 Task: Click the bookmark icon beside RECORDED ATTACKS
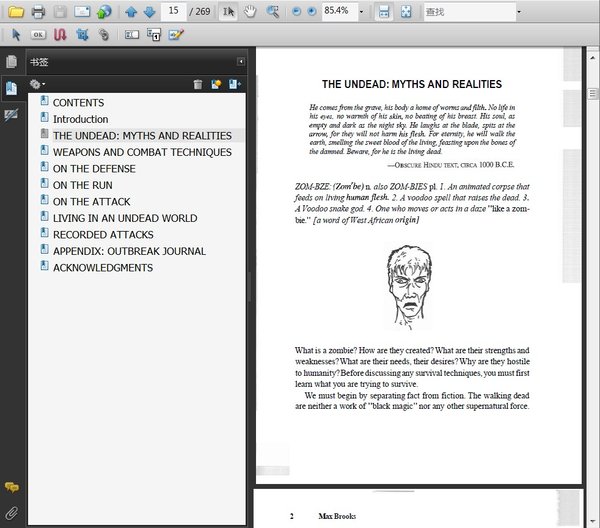tap(44, 232)
